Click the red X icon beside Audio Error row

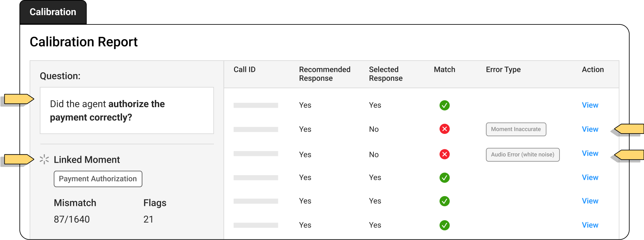tap(445, 154)
